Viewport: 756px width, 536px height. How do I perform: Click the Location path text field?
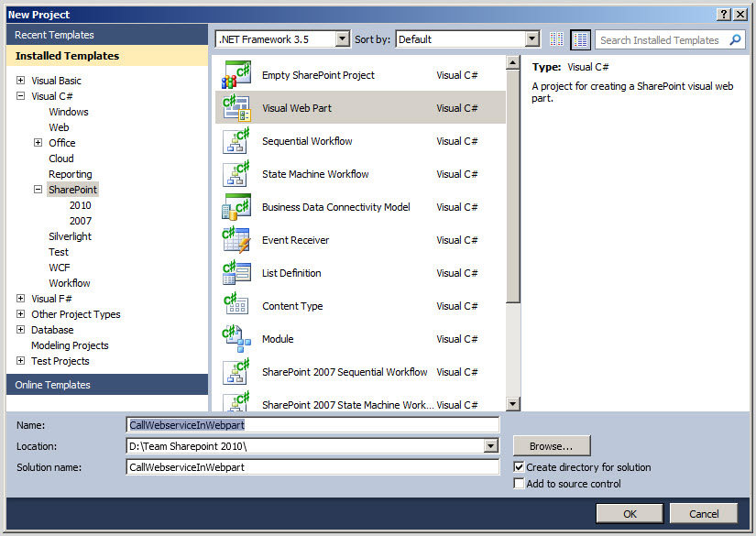305,446
